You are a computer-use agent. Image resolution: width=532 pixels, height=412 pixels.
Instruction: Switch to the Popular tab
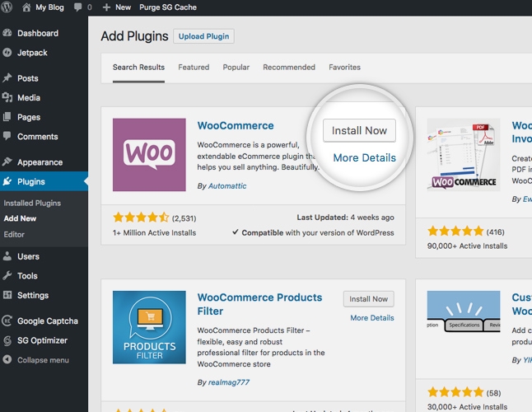[236, 68]
